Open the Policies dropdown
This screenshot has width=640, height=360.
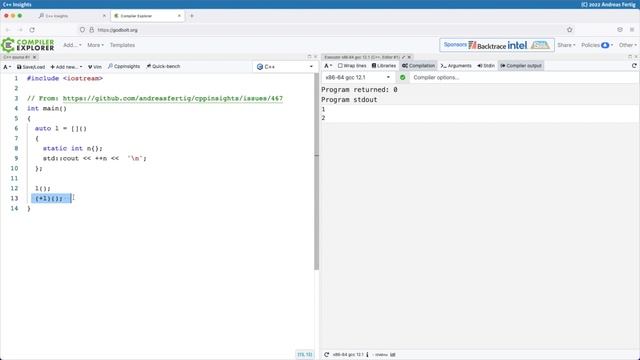[x=597, y=45]
